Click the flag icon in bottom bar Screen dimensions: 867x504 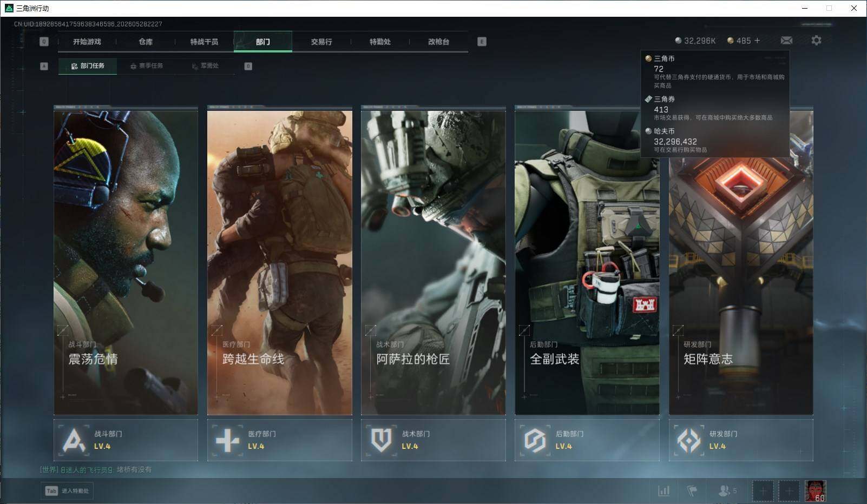pos(692,490)
